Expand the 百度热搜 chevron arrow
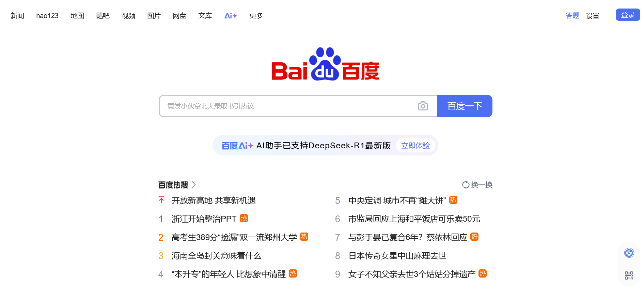The width and height of the screenshot is (644, 298). click(x=194, y=185)
